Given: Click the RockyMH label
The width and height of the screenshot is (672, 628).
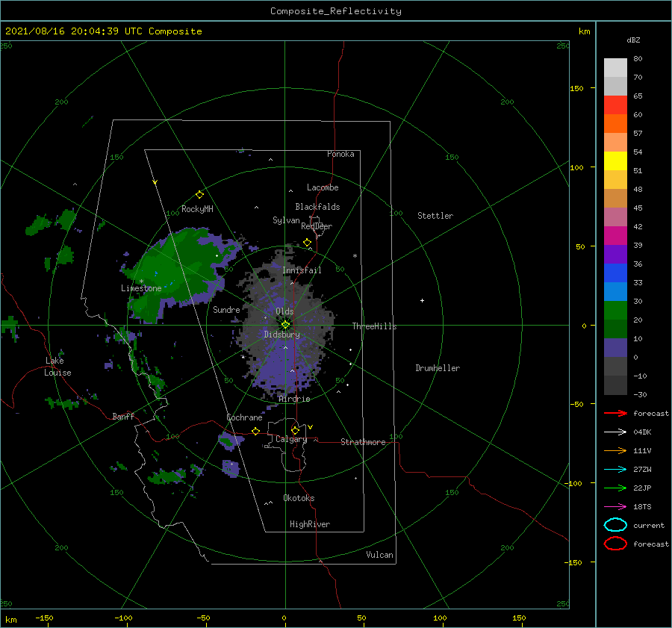Looking at the screenshot, I should [197, 209].
